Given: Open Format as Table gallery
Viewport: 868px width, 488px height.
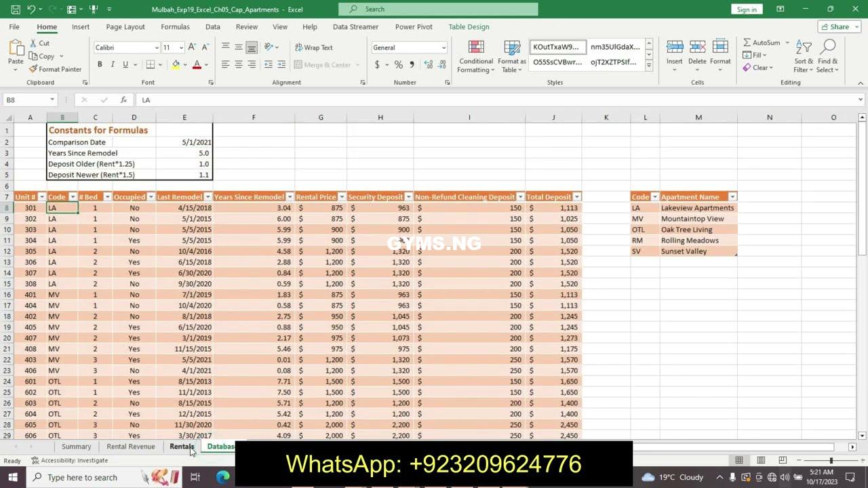Looking at the screenshot, I should tap(512, 47).
